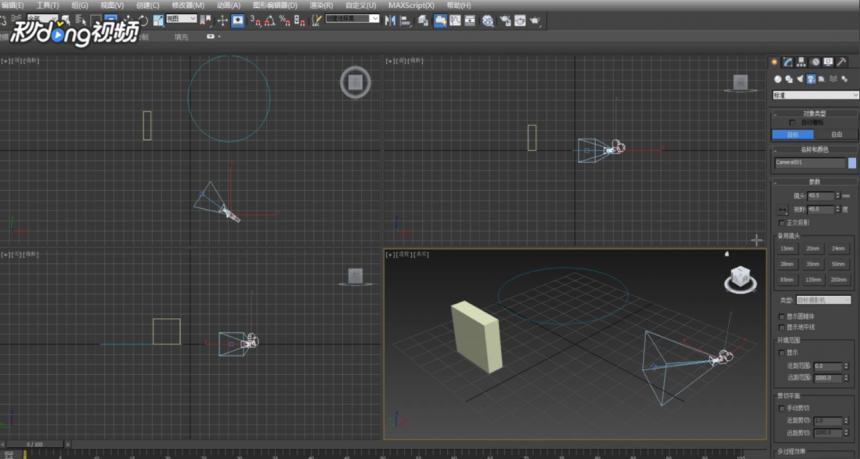Click the FOV direction flyout button

(x=783, y=210)
